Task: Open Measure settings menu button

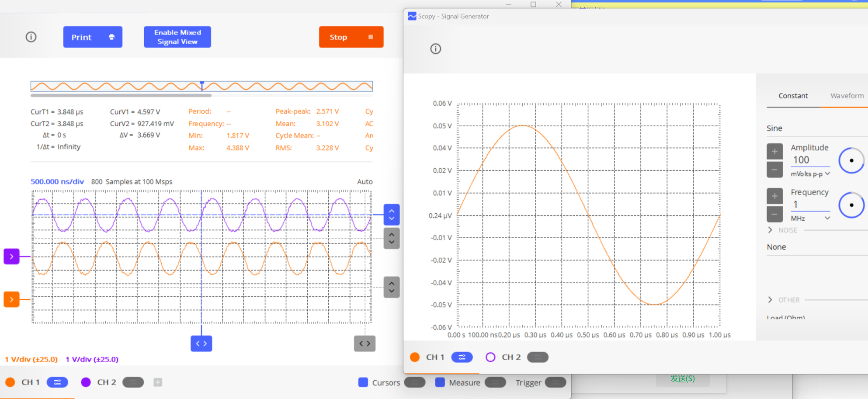Action: click(x=495, y=382)
